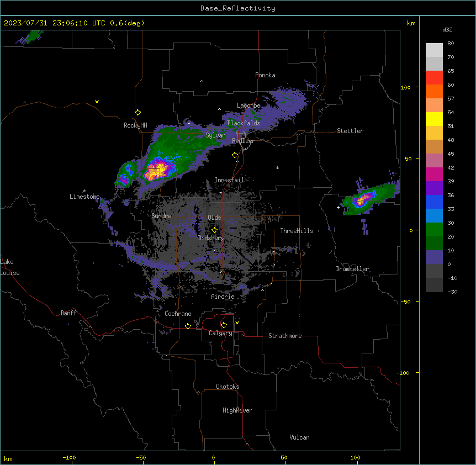This screenshot has width=476, height=465.
Task: Click the white plus marker west of eastern storm
Action: point(338,207)
